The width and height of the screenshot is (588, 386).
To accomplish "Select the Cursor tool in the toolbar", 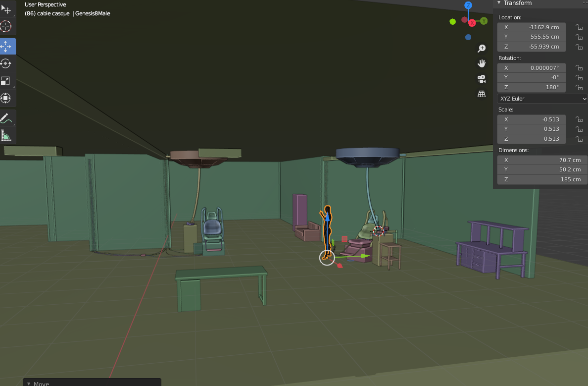I will [6, 27].
